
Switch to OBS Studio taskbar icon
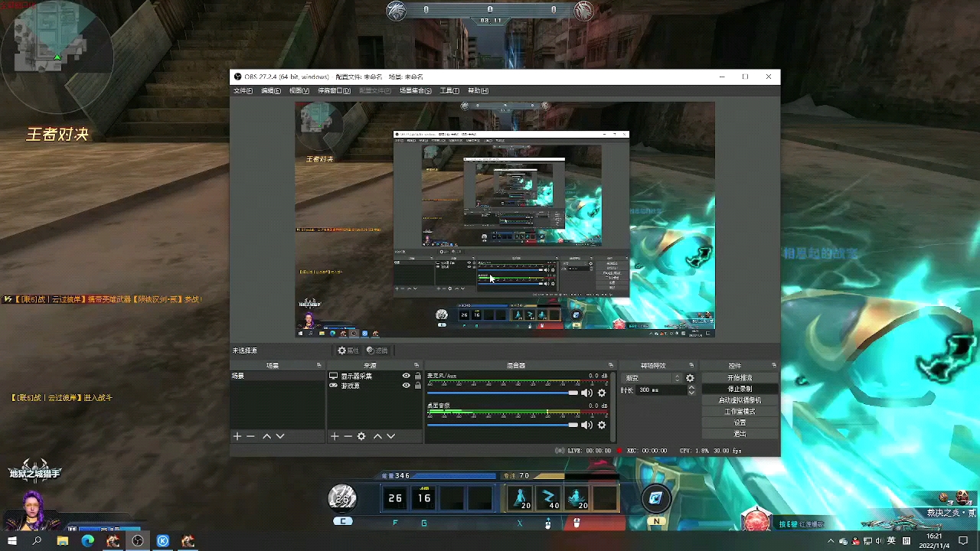click(138, 541)
